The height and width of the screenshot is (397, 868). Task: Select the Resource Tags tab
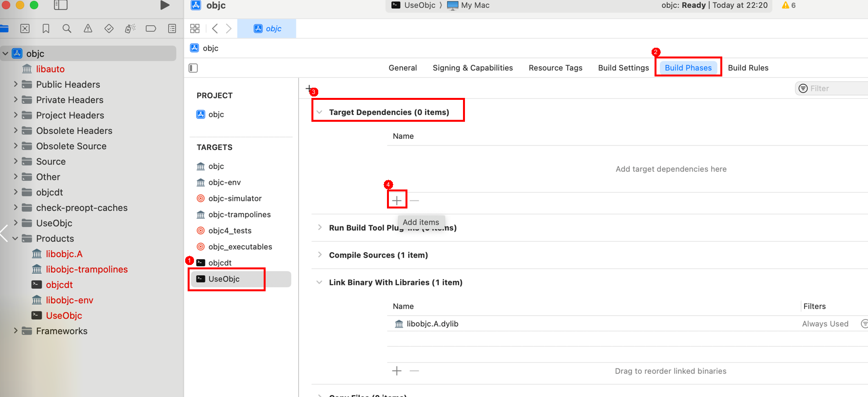click(556, 68)
